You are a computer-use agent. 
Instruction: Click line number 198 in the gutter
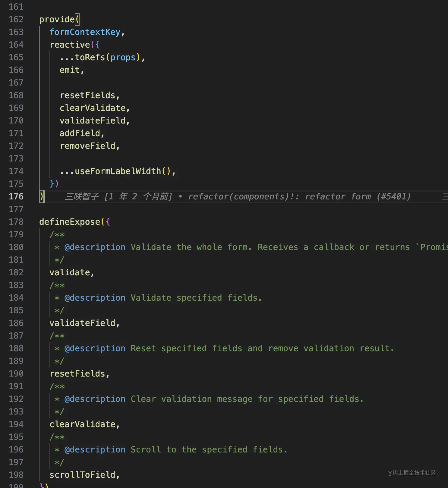[16, 475]
